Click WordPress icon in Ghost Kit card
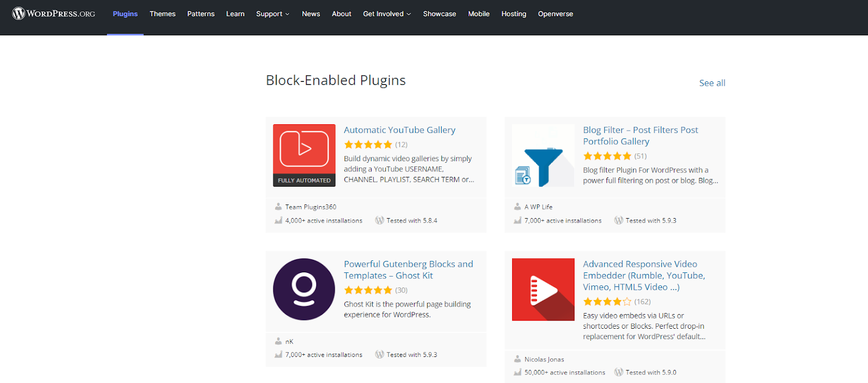This screenshot has height=383, width=868. tap(380, 354)
